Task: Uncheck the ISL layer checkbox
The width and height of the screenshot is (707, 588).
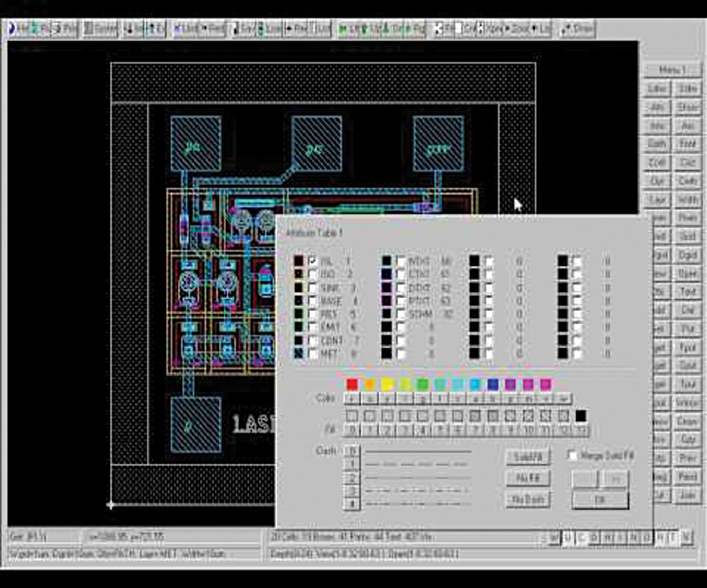Action: 312,260
